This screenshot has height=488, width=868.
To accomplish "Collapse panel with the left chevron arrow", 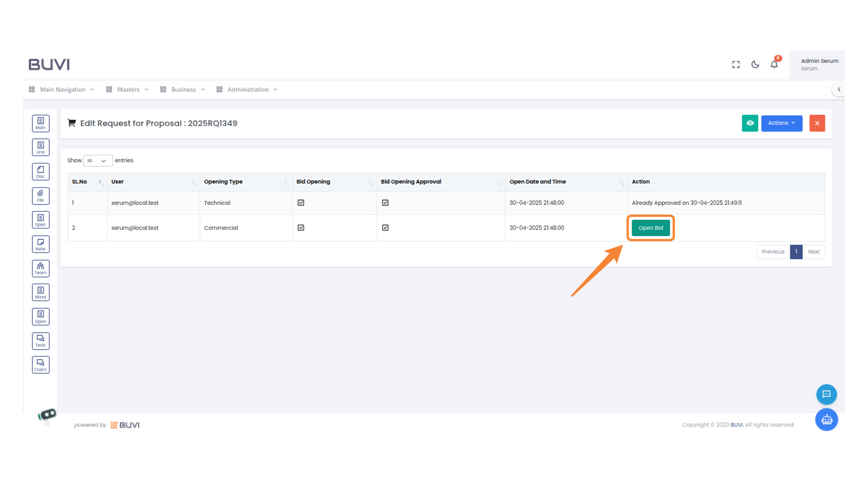I will click(x=839, y=89).
